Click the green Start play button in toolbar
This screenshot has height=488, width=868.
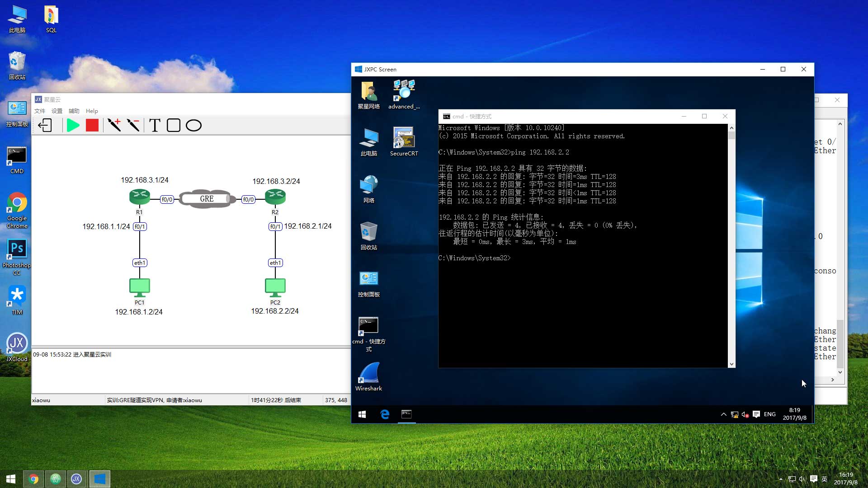73,125
